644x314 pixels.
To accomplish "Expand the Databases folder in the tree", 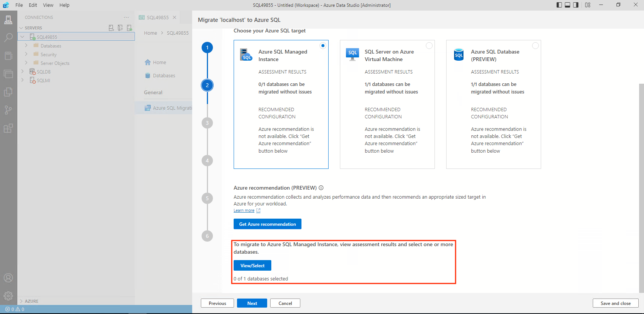I will [26, 46].
